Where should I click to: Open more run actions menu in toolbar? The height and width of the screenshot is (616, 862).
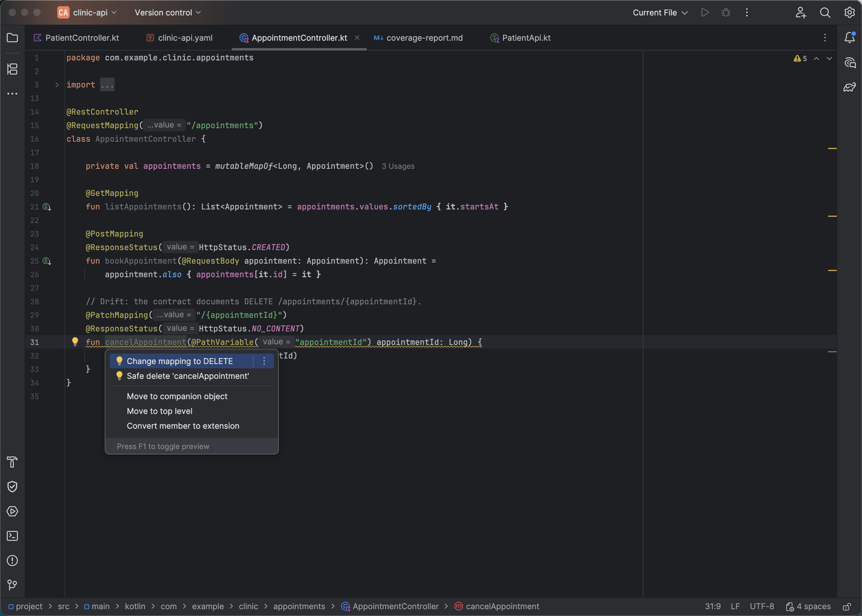coord(747,12)
